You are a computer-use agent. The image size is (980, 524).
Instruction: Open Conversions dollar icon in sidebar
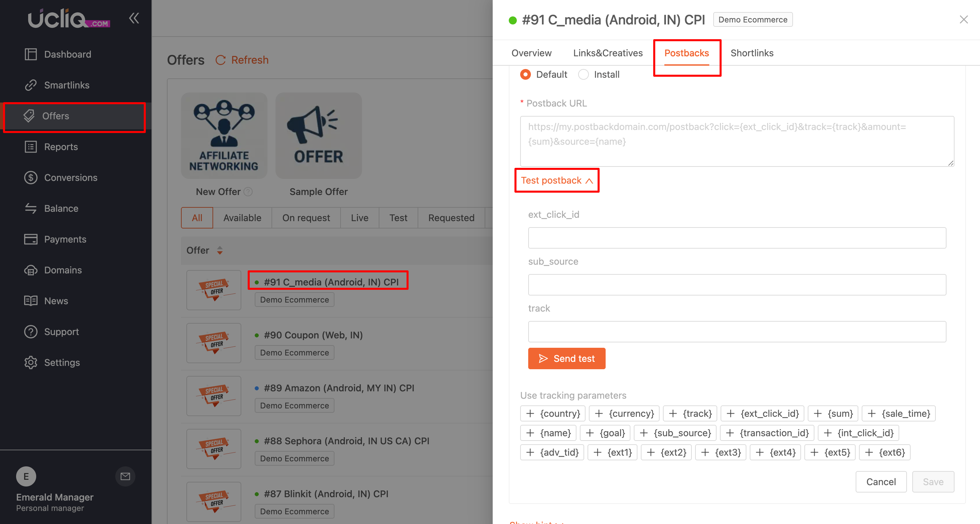pyautogui.click(x=31, y=178)
